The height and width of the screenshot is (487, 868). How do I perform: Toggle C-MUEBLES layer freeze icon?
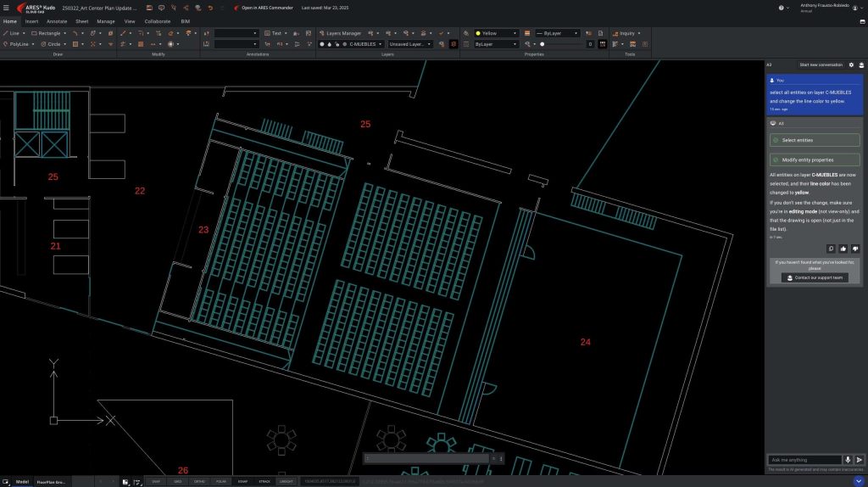(x=330, y=44)
